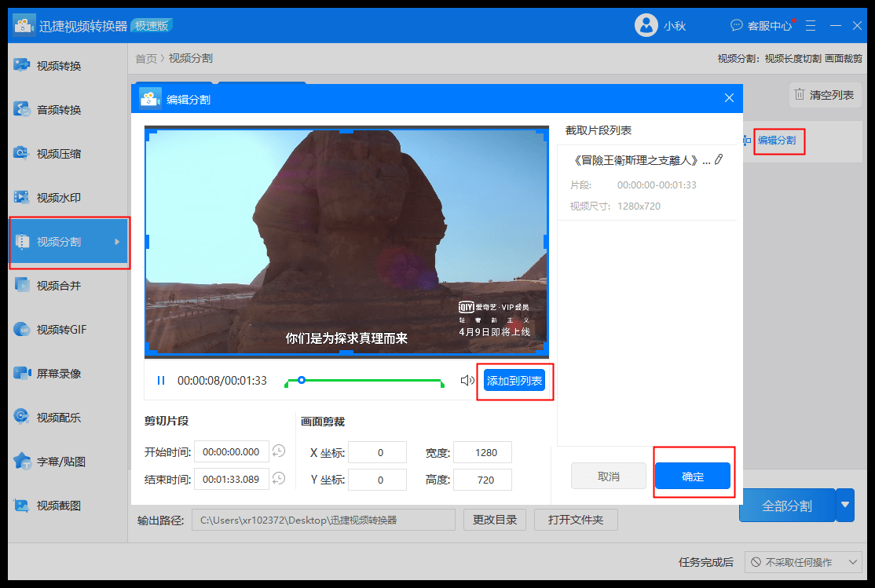This screenshot has width=875, height=588.
Task: Click the 屏幕录像 camera icon
Action: (x=22, y=373)
